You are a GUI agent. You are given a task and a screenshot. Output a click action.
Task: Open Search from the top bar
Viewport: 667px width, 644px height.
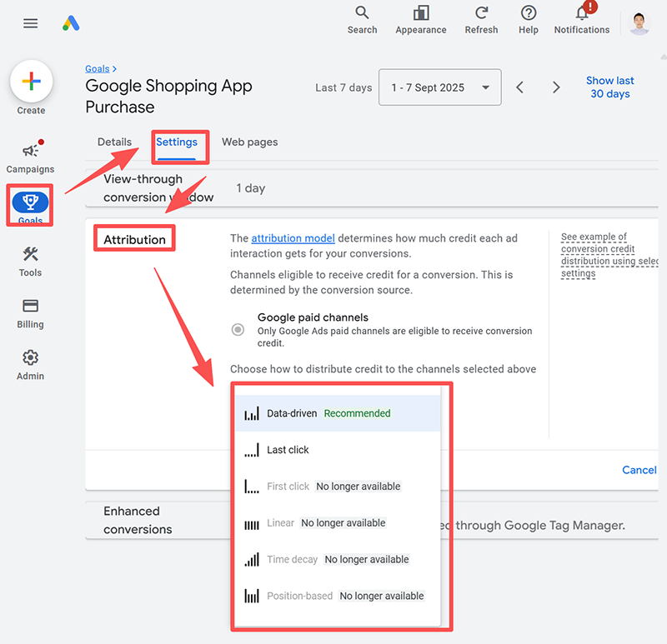click(x=362, y=19)
